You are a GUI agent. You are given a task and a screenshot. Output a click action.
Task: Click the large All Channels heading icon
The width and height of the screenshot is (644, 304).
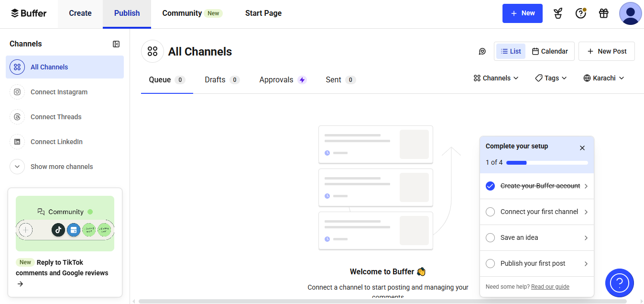pos(153,51)
